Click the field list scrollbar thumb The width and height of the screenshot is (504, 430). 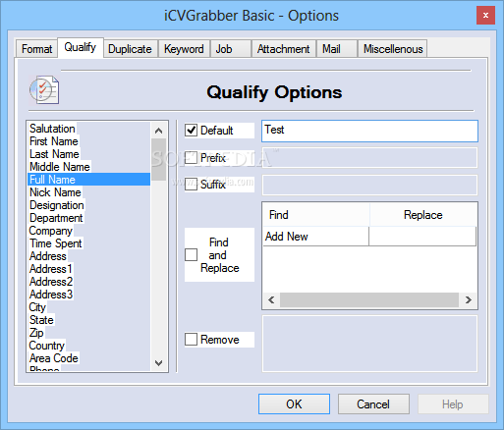(159, 160)
